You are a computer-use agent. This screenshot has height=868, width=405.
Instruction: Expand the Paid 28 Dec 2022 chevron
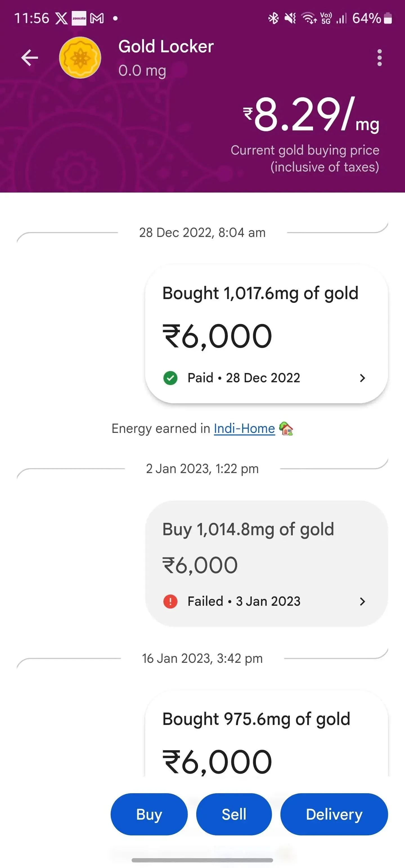(x=363, y=378)
